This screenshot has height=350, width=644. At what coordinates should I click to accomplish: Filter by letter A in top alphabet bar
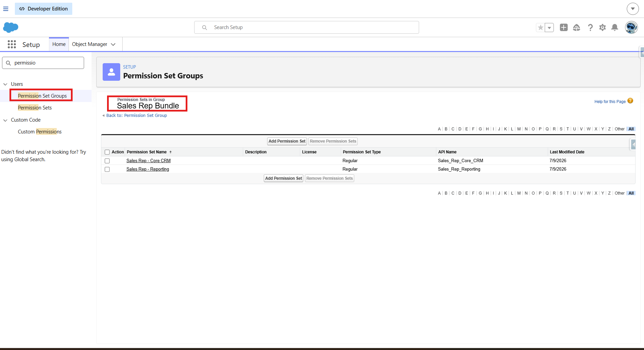pos(439,129)
